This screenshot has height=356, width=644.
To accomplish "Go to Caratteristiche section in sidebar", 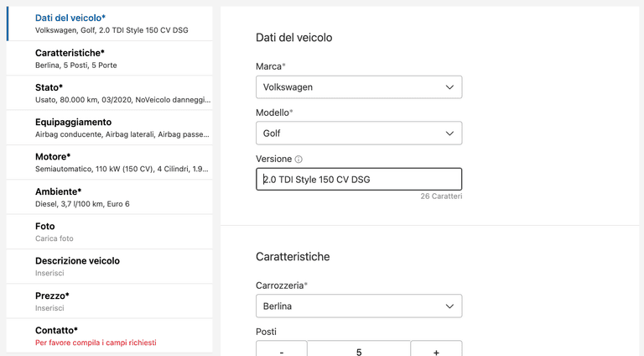I will 110,59.
